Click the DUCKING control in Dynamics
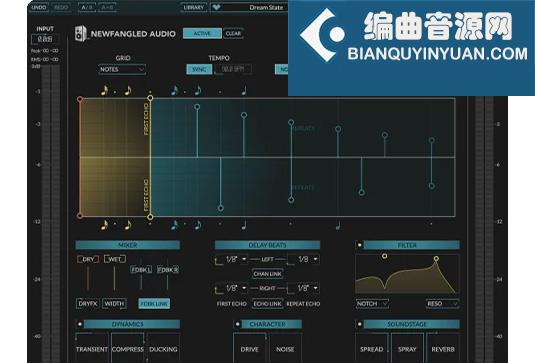This screenshot has height=363, width=535. [163, 349]
